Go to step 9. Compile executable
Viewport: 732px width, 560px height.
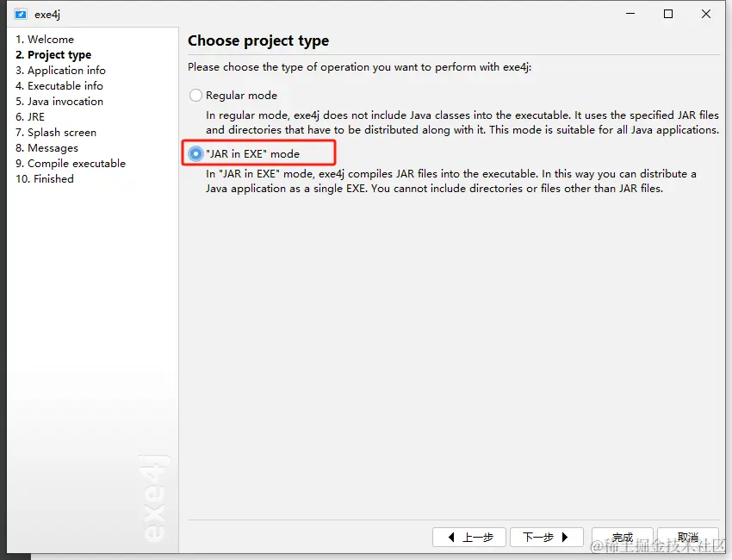pyautogui.click(x=71, y=164)
